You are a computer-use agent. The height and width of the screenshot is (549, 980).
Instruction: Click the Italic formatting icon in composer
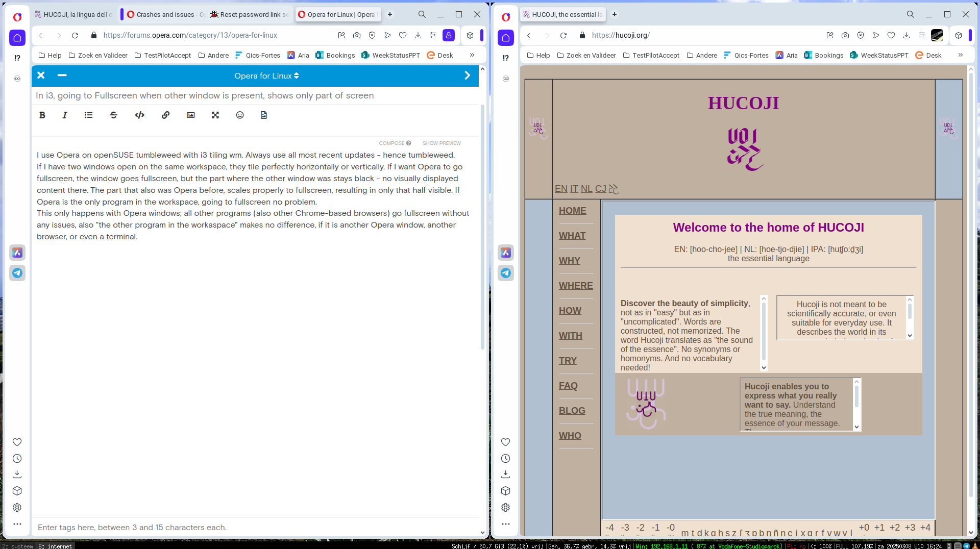tap(65, 115)
